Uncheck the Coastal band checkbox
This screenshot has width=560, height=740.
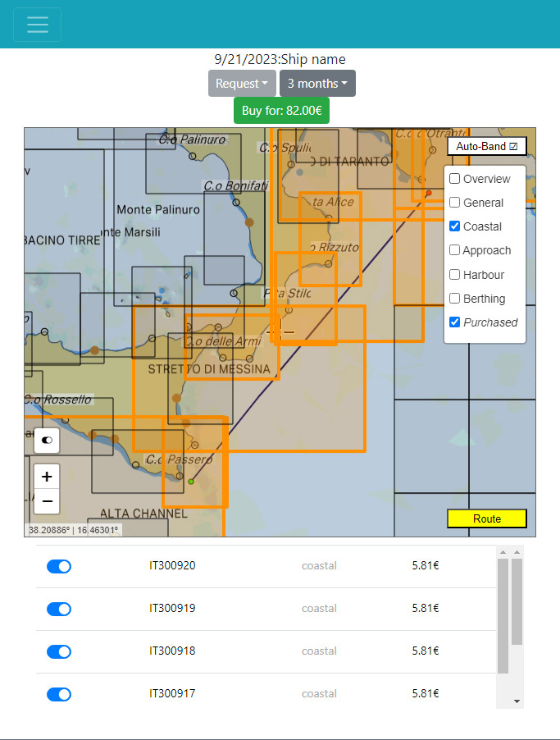coord(454,226)
